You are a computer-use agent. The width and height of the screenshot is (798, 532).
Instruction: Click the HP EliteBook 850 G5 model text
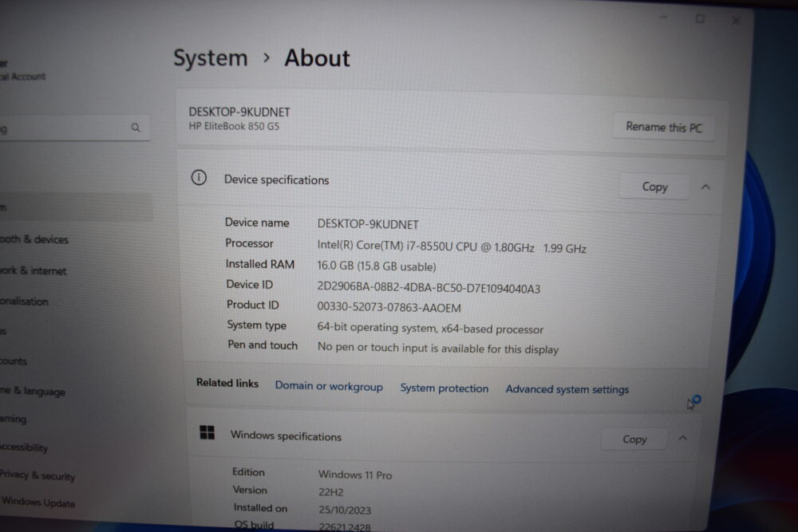point(234,126)
